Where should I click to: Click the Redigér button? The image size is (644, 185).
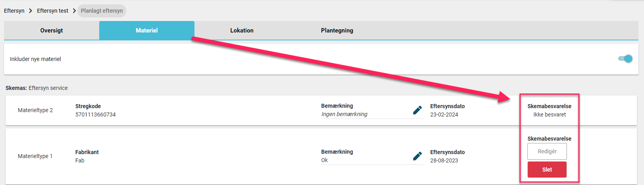click(547, 151)
